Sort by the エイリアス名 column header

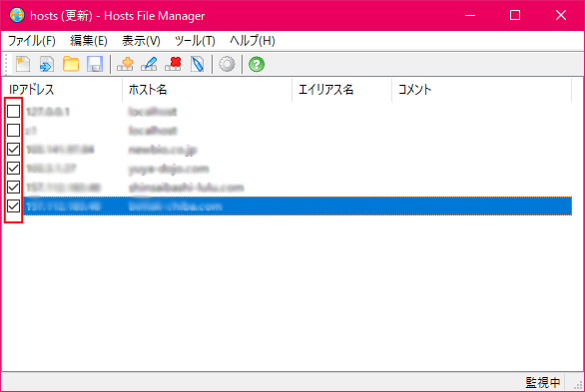pos(342,90)
